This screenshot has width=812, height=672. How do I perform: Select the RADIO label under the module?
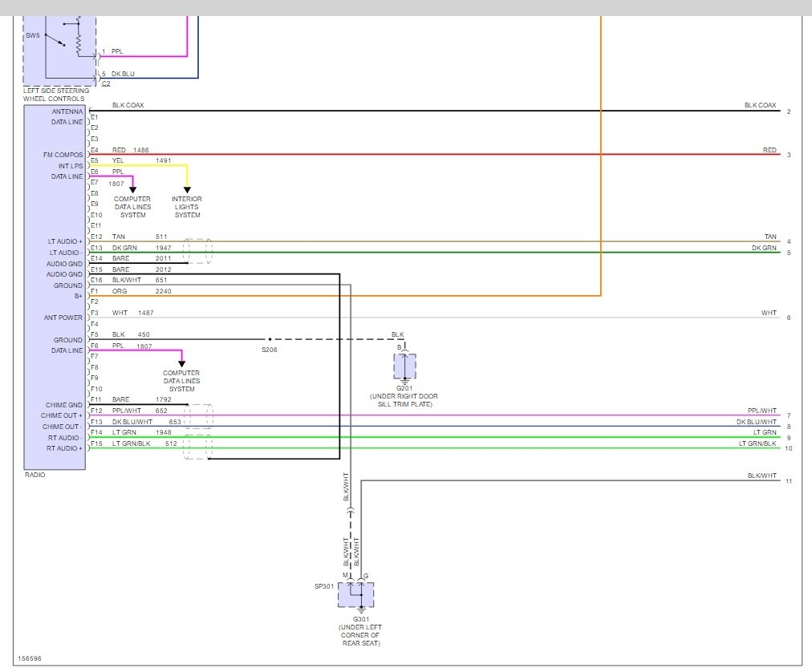coord(35,475)
